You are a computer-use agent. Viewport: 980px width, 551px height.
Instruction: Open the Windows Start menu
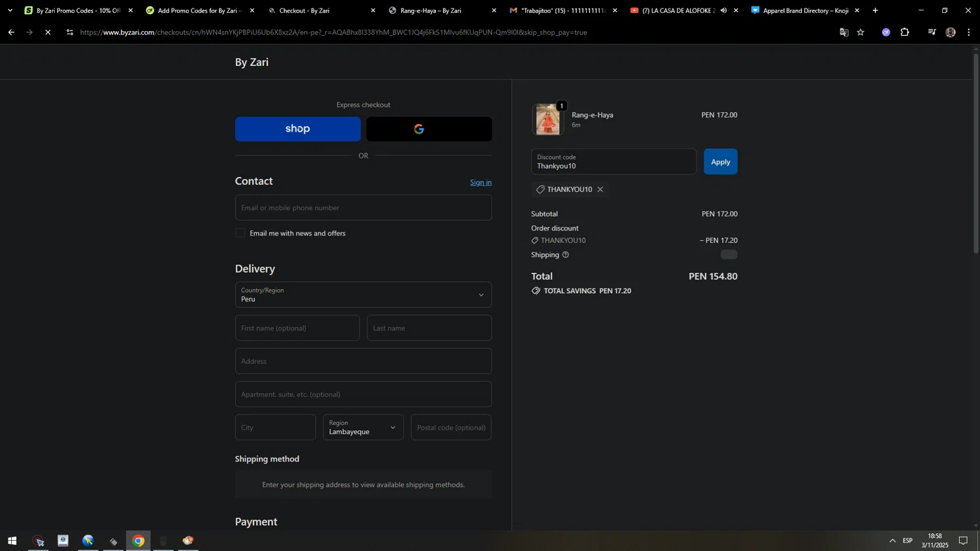12,541
